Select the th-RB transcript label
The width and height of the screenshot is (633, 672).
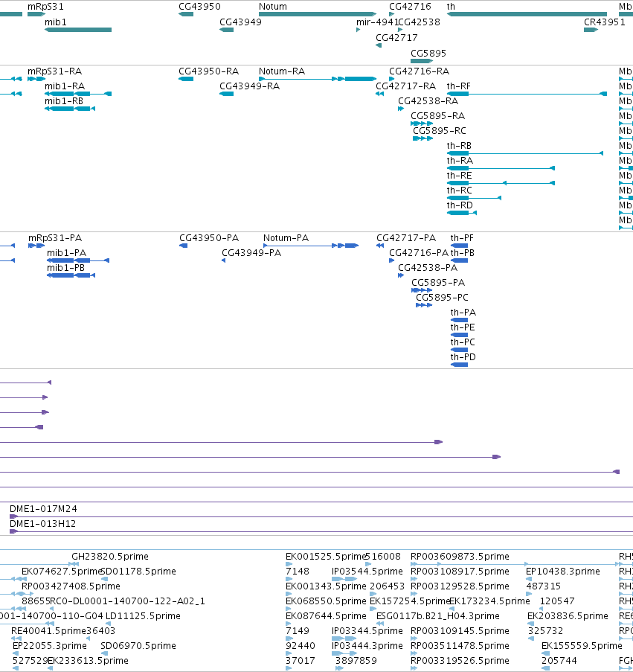[x=459, y=146]
